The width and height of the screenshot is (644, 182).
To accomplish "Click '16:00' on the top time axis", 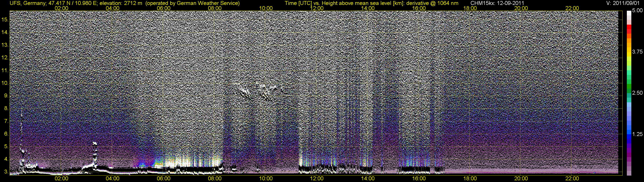I will [419, 8].
